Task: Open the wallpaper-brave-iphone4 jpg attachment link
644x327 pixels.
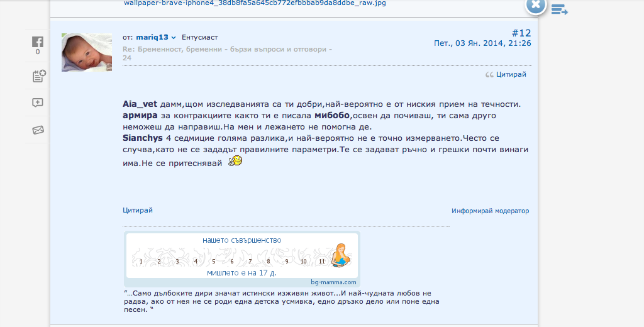Action: tap(255, 3)
